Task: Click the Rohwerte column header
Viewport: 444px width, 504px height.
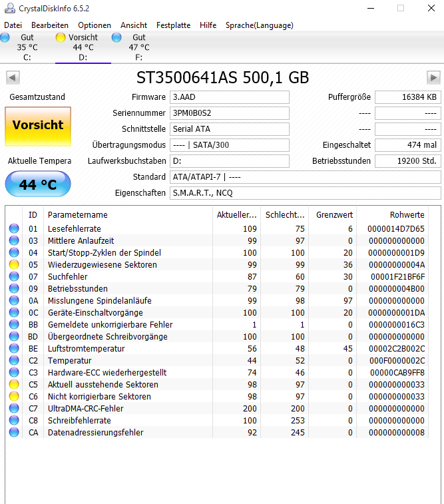Action: point(392,214)
